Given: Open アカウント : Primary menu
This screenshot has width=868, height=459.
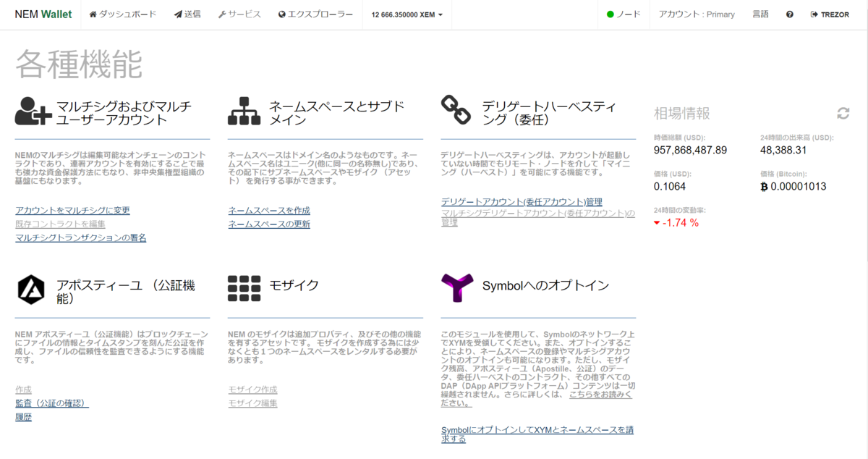Looking at the screenshot, I should click(697, 14).
